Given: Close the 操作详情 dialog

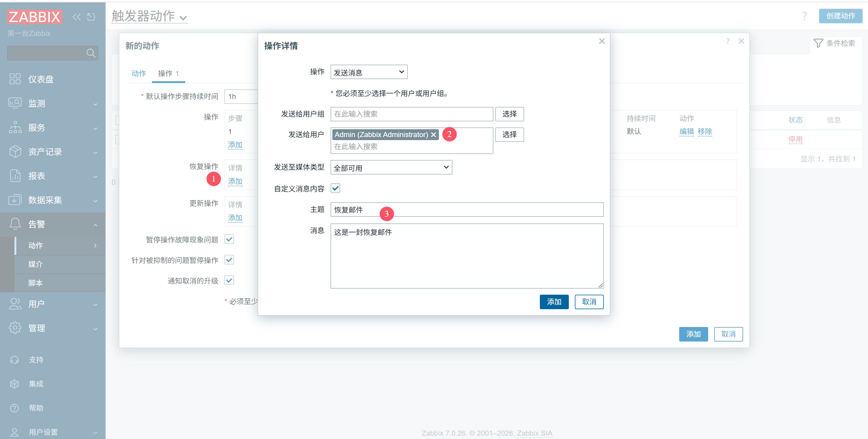Looking at the screenshot, I should click(x=602, y=41).
